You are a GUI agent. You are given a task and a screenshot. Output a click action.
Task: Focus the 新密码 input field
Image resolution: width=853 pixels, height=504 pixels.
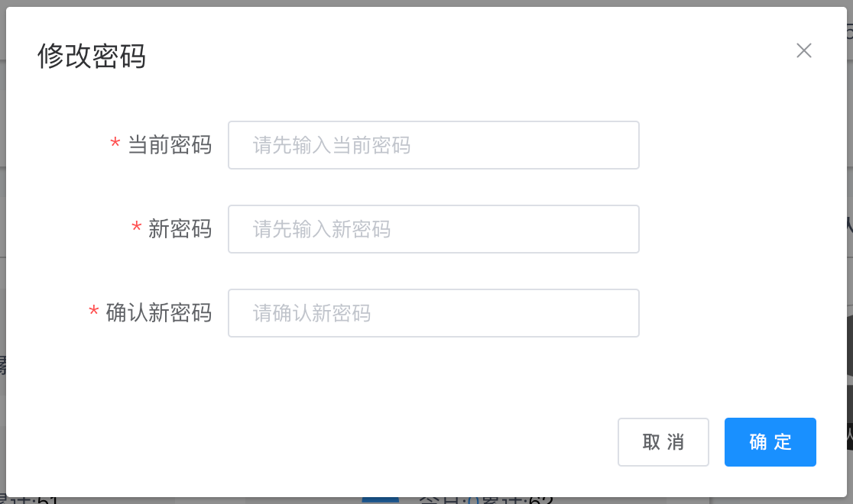click(x=433, y=229)
